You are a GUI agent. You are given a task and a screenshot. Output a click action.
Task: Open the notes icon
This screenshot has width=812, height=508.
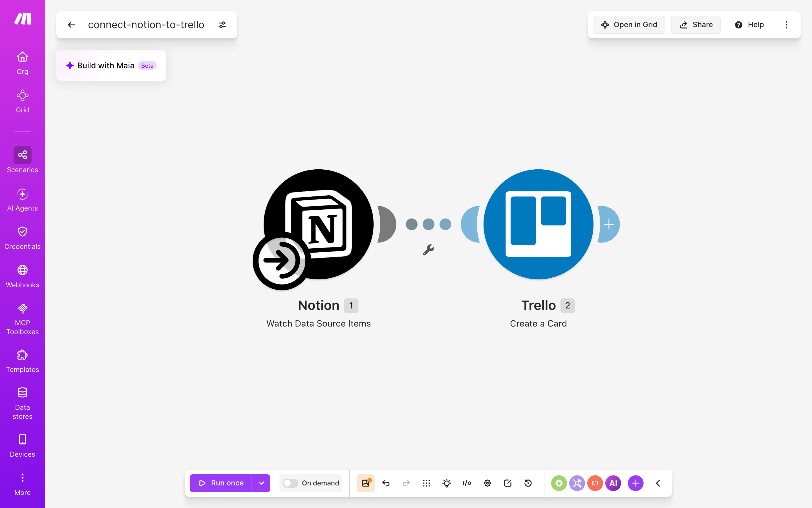pos(508,483)
